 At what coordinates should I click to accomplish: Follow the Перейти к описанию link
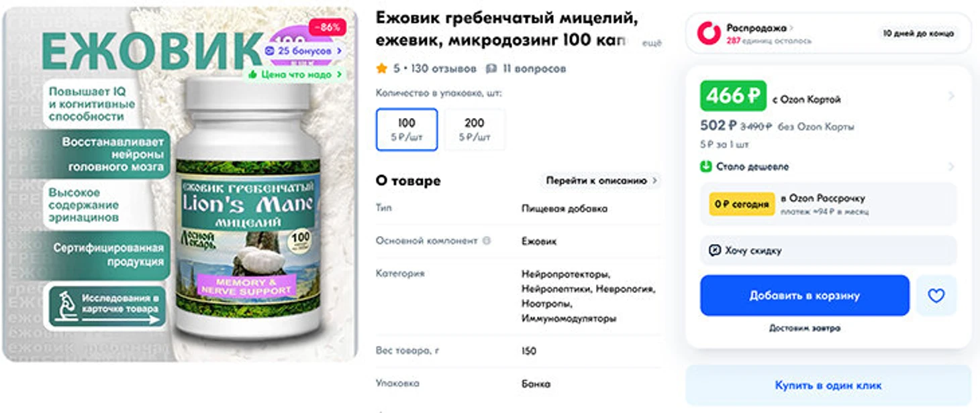pyautogui.click(x=601, y=180)
